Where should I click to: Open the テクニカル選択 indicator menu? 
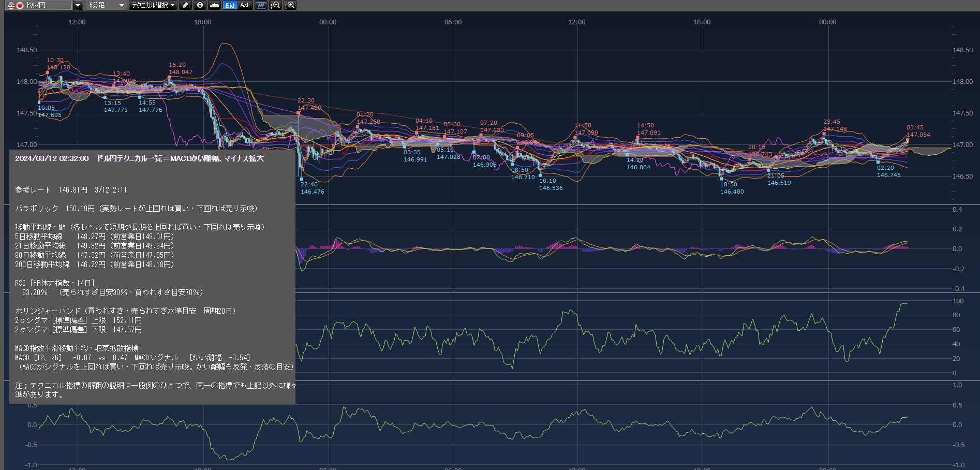point(153,5)
